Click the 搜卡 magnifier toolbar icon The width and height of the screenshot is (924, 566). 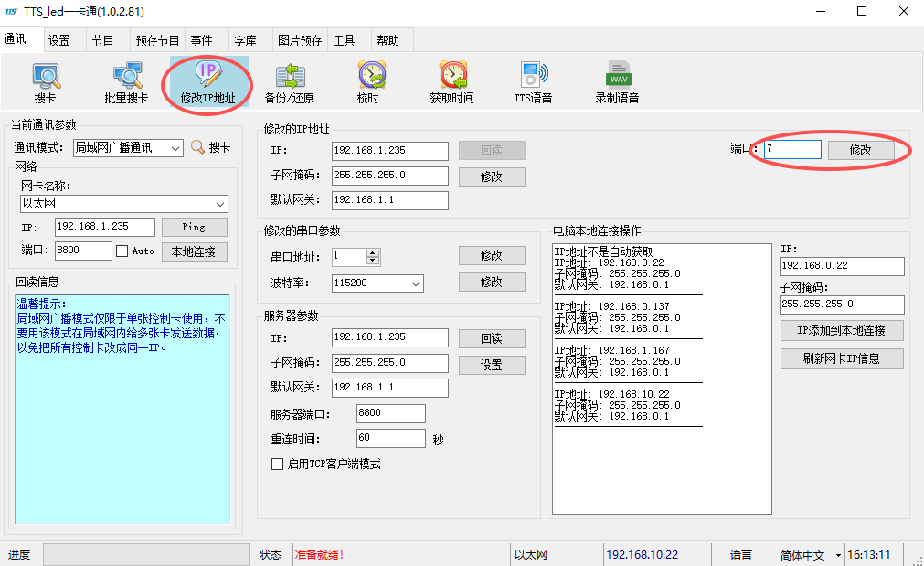(x=46, y=82)
